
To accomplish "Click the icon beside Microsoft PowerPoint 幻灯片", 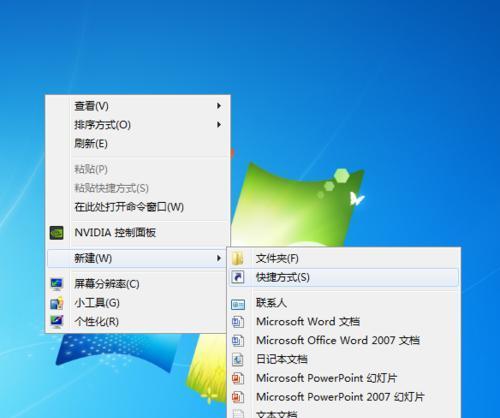I will coord(238,378).
